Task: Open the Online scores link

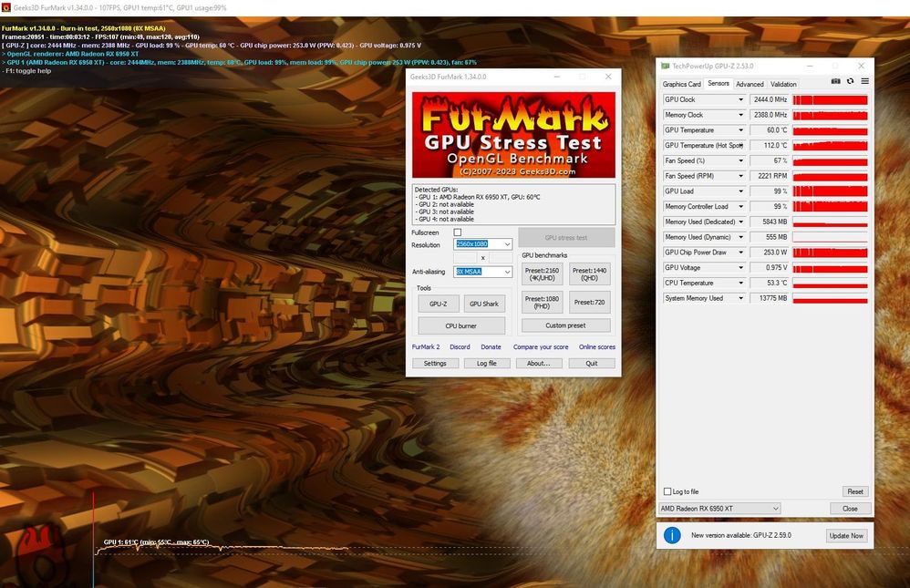Action: 597,347
